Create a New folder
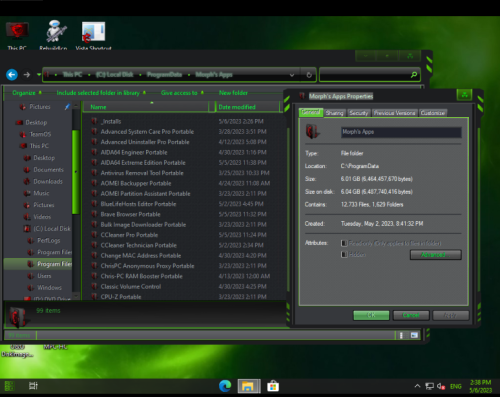Image resolution: width=500 pixels, height=397 pixels. pyautogui.click(x=233, y=93)
